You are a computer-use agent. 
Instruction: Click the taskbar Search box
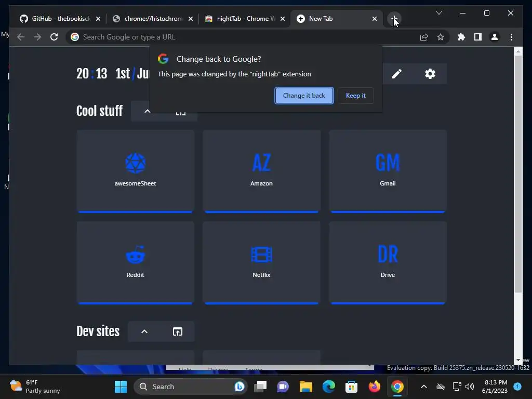coord(191,387)
